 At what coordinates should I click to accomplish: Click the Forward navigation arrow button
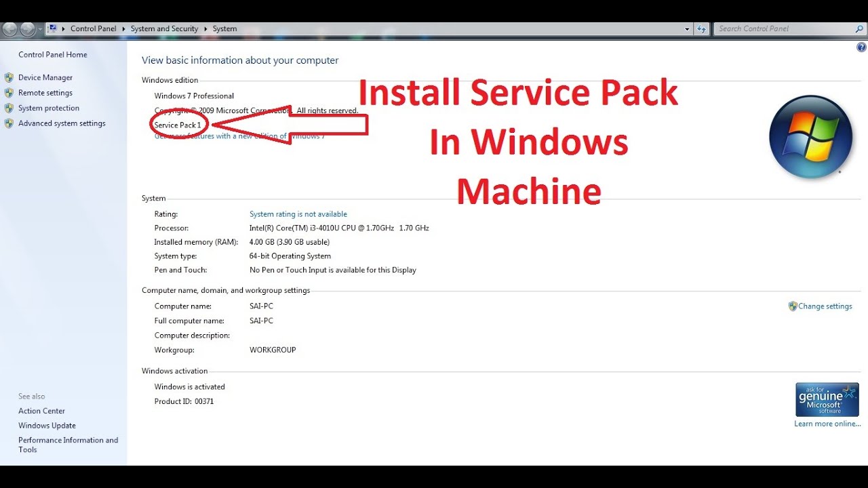click(28, 29)
